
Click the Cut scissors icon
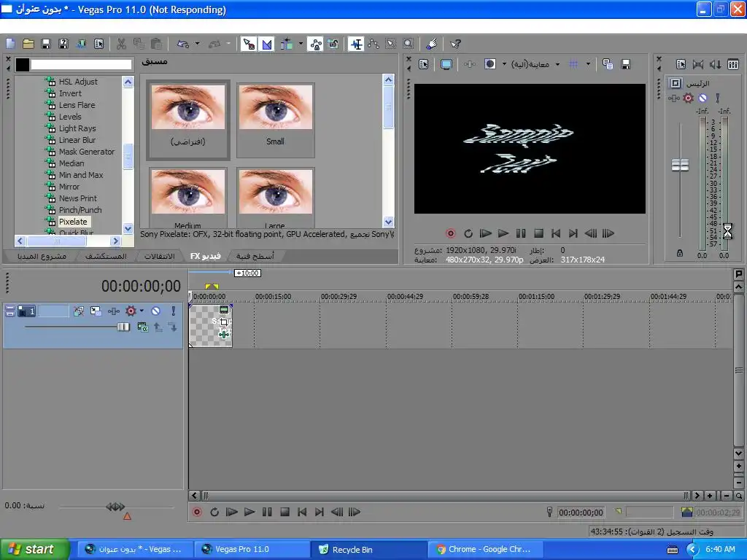pos(121,44)
